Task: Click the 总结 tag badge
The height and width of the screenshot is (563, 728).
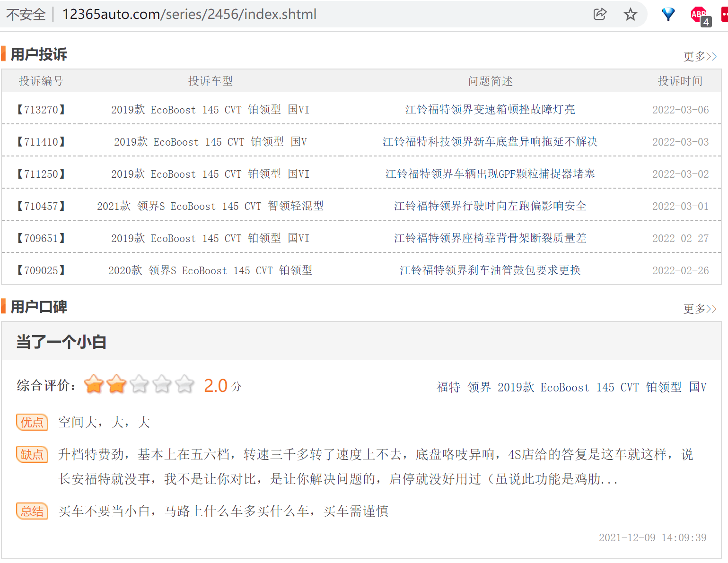Action: [32, 511]
